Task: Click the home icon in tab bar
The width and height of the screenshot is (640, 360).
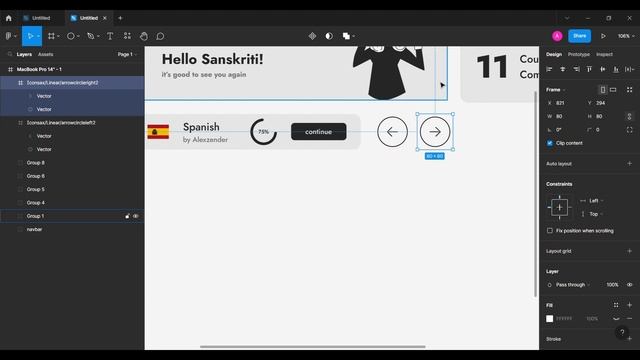Action: (x=9, y=18)
